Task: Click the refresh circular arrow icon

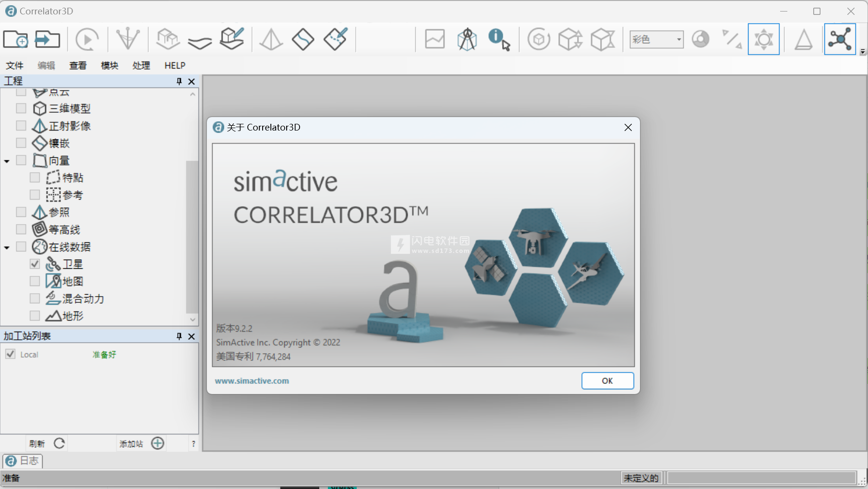Action: tap(60, 443)
